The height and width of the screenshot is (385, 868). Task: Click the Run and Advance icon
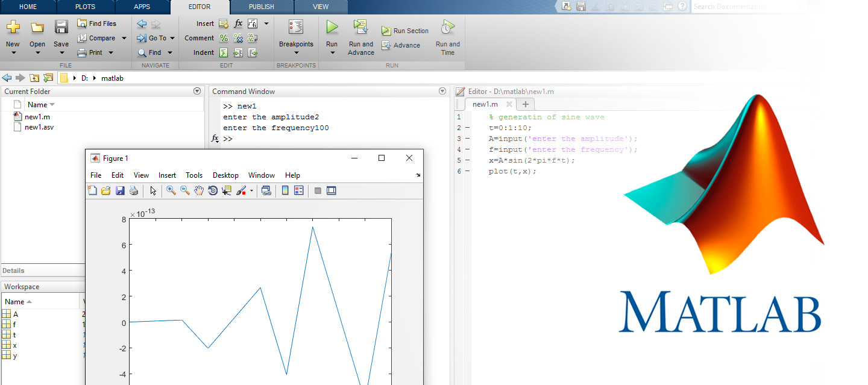click(361, 27)
